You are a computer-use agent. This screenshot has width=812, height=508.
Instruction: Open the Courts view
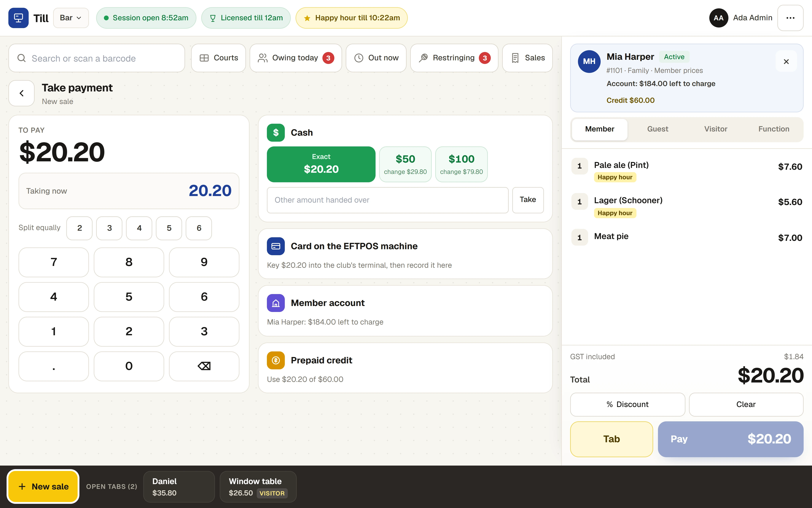click(219, 58)
